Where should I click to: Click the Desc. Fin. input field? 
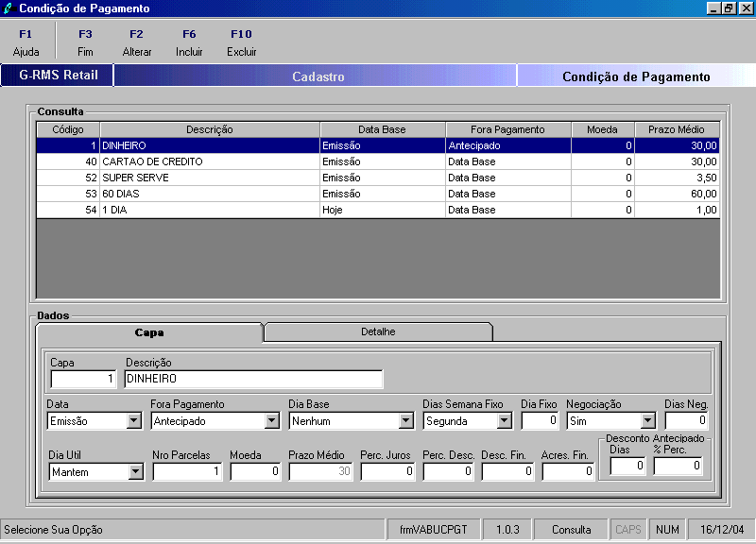[x=507, y=471]
